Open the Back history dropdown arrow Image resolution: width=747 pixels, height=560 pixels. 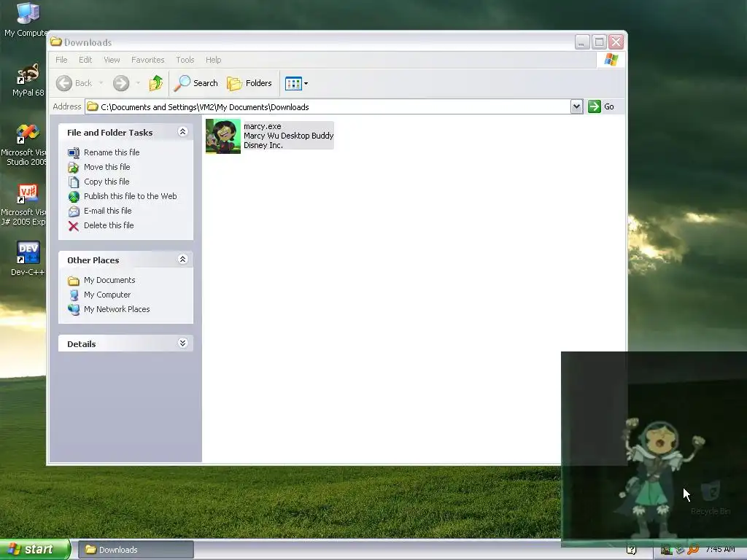[x=101, y=83]
